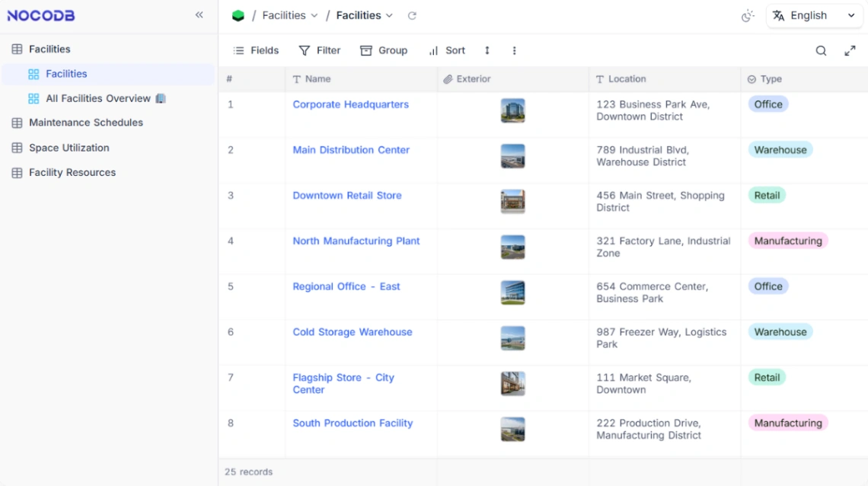Click the green base icon in the breadcrumb
Viewport: 868px width, 486px height.
click(238, 14)
